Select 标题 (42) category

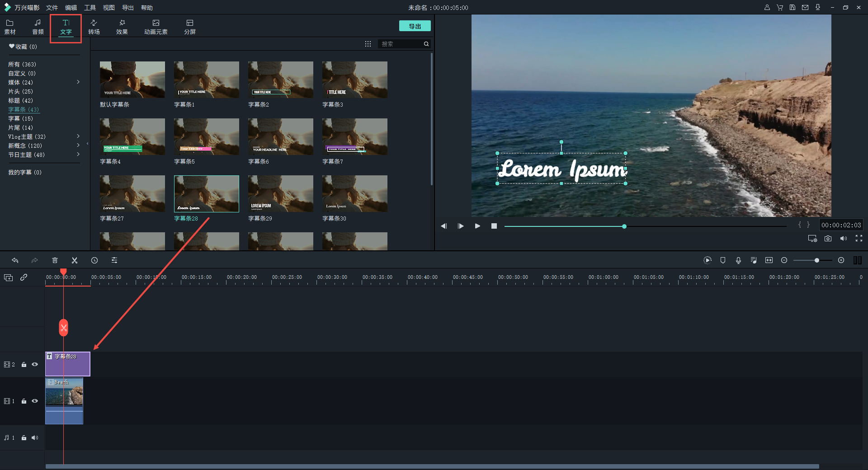click(21, 100)
